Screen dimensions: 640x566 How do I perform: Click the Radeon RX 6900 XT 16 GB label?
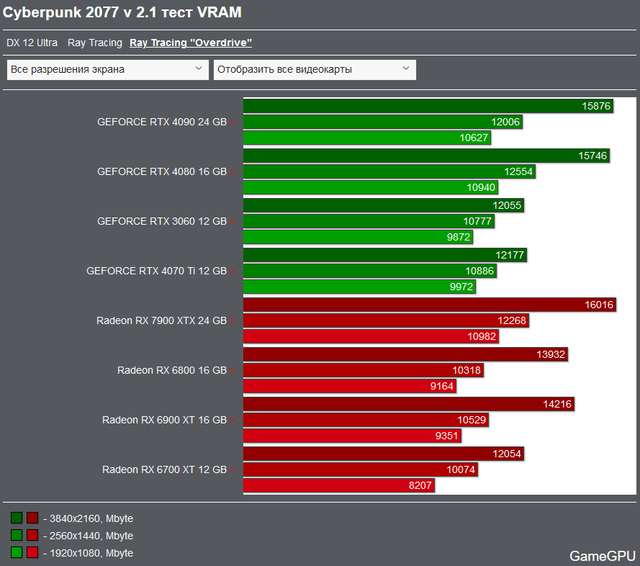[x=164, y=420]
